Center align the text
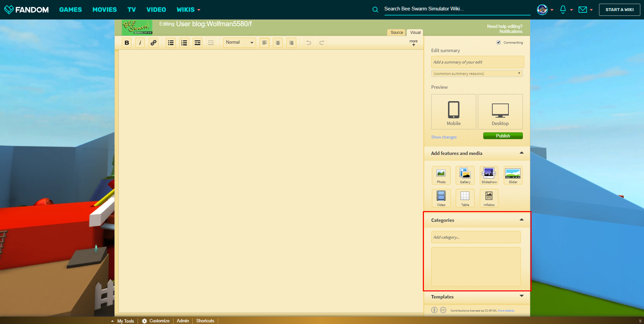The height and width of the screenshot is (324, 644). 278,43
